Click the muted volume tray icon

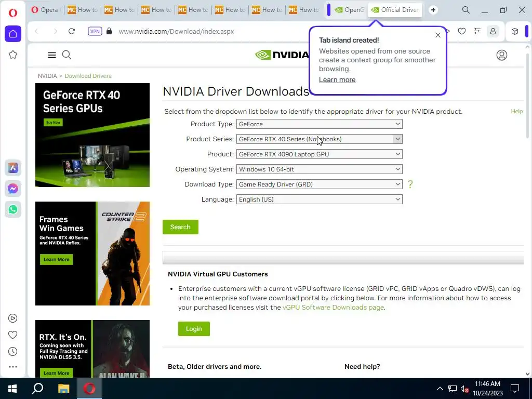point(465,389)
